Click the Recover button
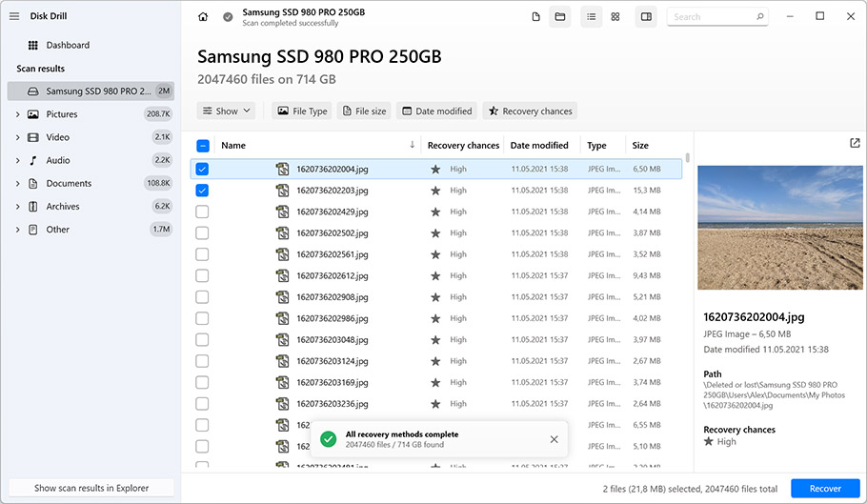Viewport: 867px width, 504px height. pyautogui.click(x=825, y=489)
